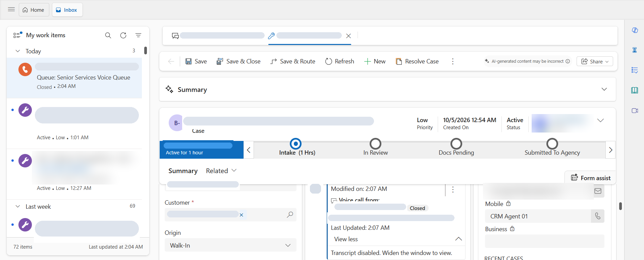Open the Related tab dropdown
The image size is (644, 260).
tap(221, 171)
